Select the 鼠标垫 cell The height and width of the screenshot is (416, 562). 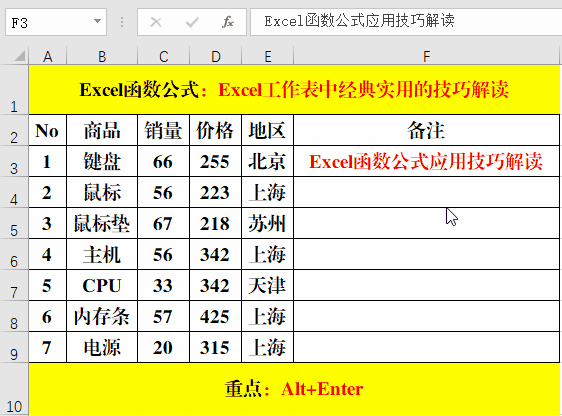[102, 223]
